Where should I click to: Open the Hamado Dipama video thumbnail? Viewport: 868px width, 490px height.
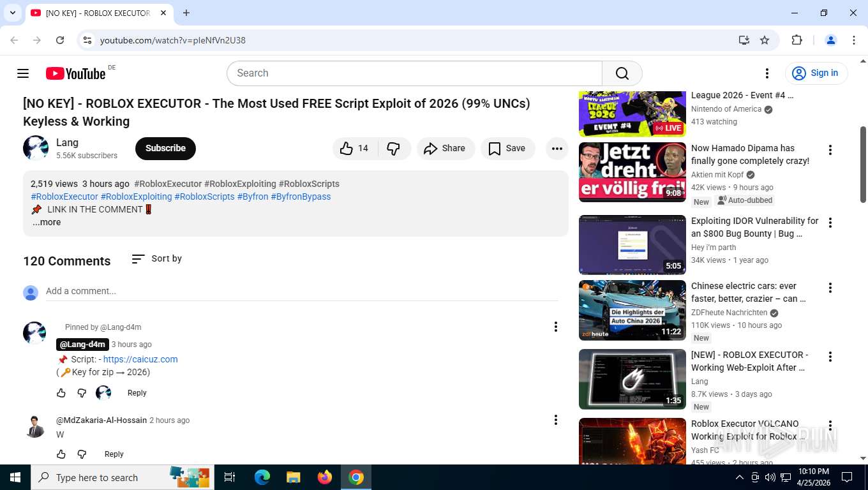[x=632, y=172]
